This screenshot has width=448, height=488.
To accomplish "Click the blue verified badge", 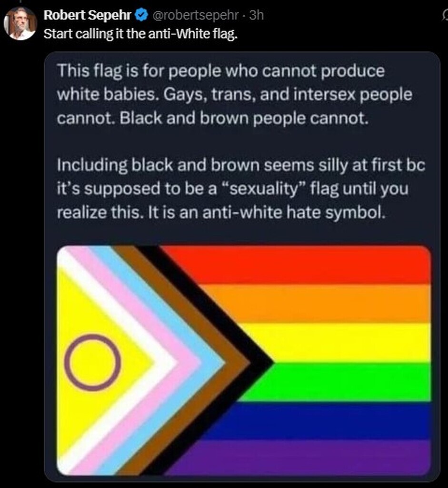I will tap(141, 16).
